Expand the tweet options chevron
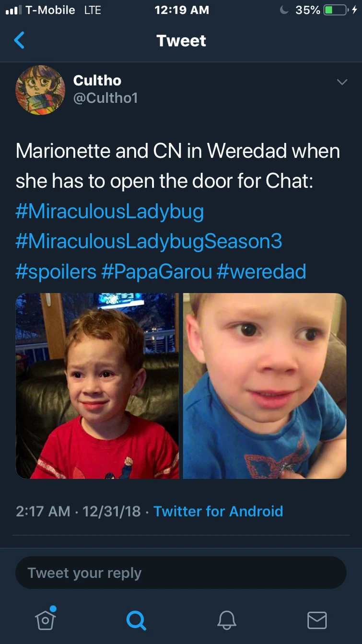The image size is (362, 644). (x=342, y=82)
